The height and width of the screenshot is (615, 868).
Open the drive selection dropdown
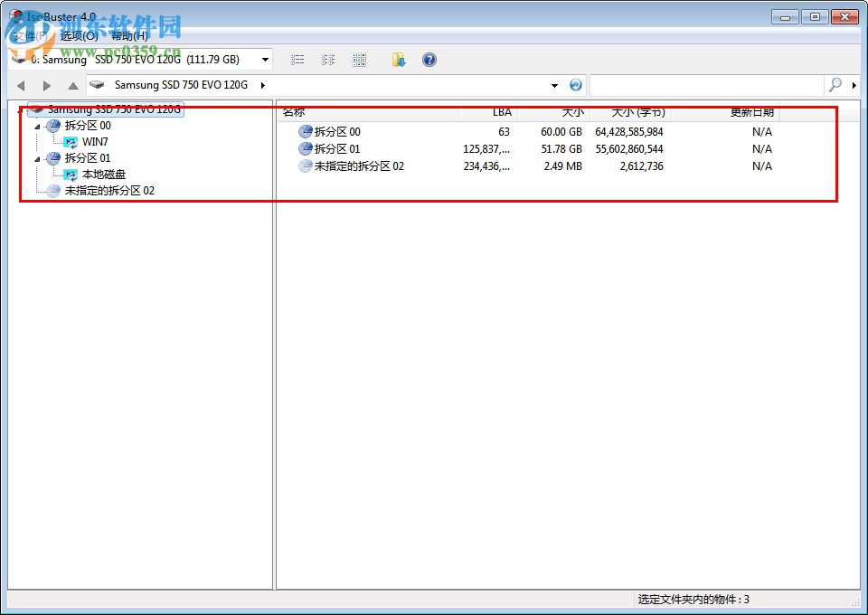(265, 59)
